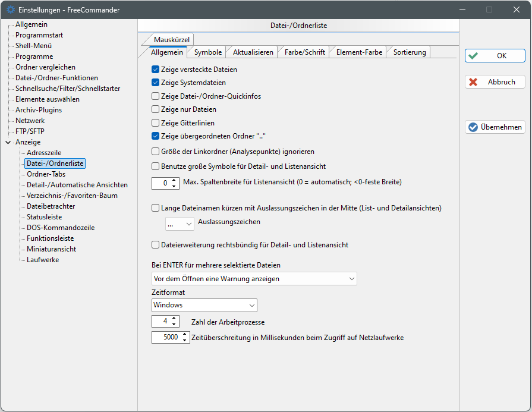This screenshot has height=412, width=532.
Task: Switch to the Sortierung tab
Action: [x=410, y=52]
